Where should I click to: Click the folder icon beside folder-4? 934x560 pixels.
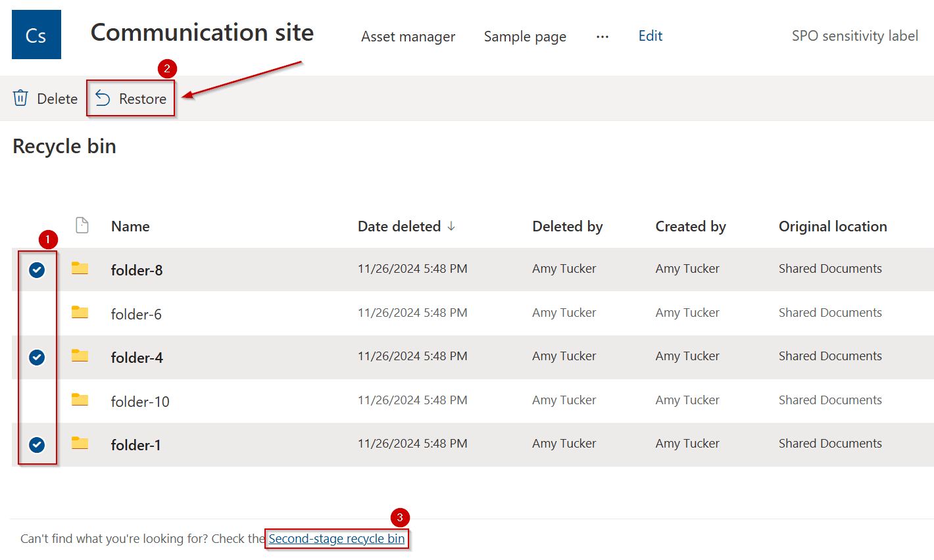tap(80, 356)
